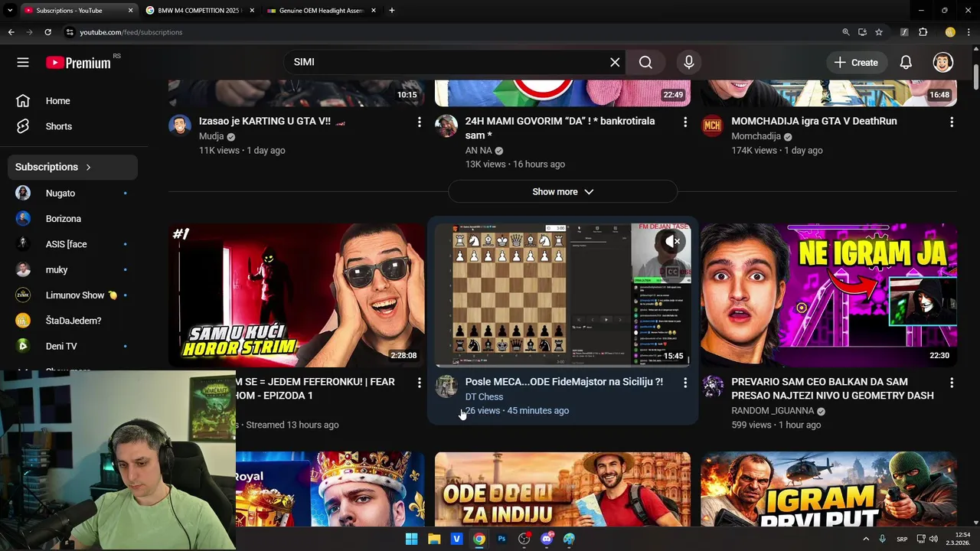Reload the page in the browser

point(47,32)
